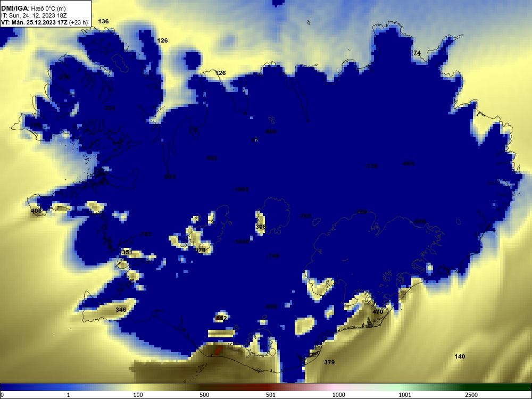Click the map value 308
Image resolution: width=532 pixels, height=399 pixels.
pyautogui.click(x=261, y=227)
